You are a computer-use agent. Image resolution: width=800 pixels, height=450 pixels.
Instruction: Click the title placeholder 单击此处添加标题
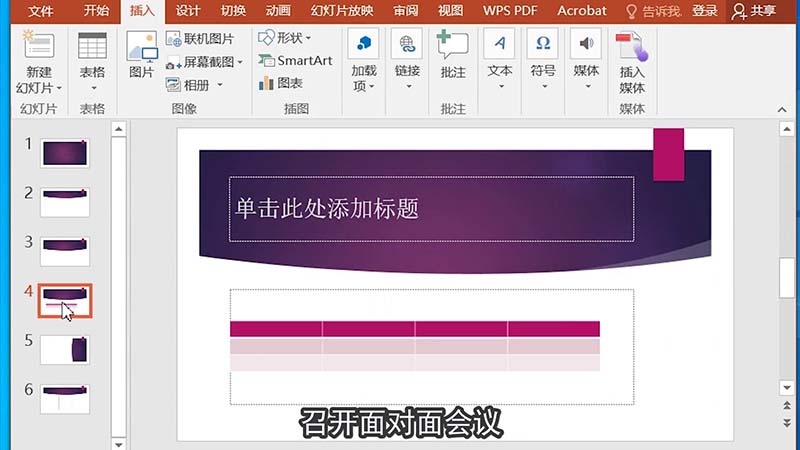(x=430, y=208)
